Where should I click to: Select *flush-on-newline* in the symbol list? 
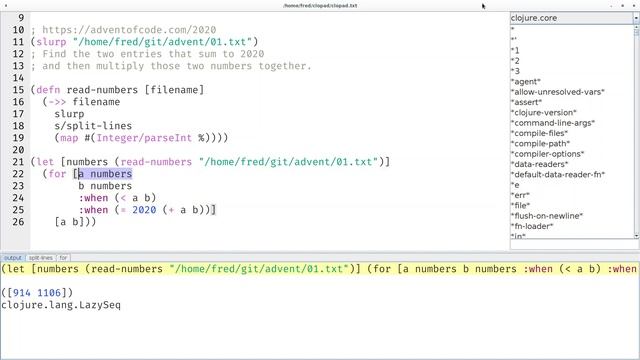click(x=547, y=216)
